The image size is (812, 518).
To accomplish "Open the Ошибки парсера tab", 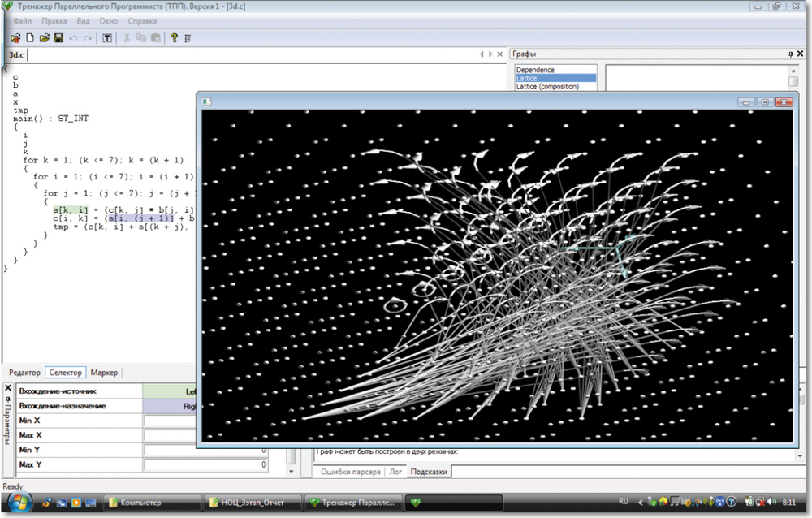I will click(350, 472).
